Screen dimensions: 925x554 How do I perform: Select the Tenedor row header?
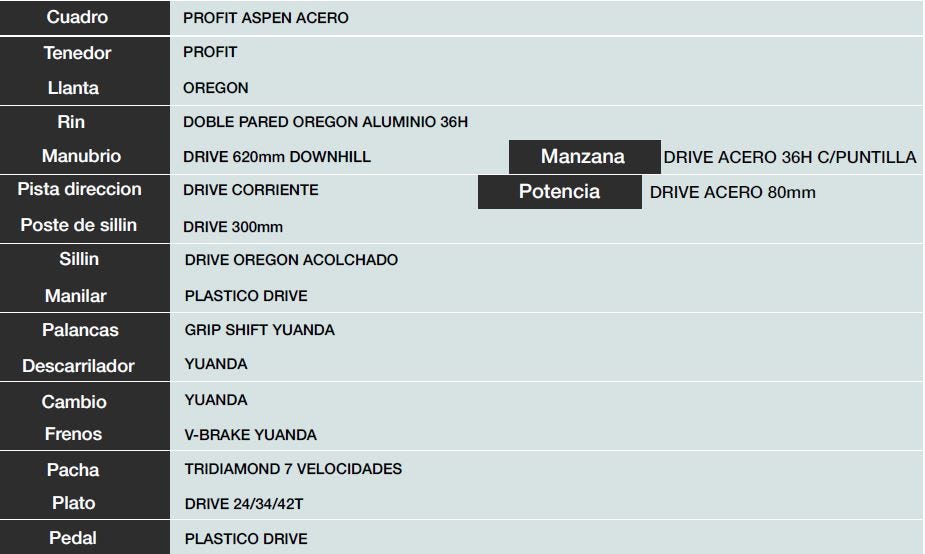pos(77,53)
